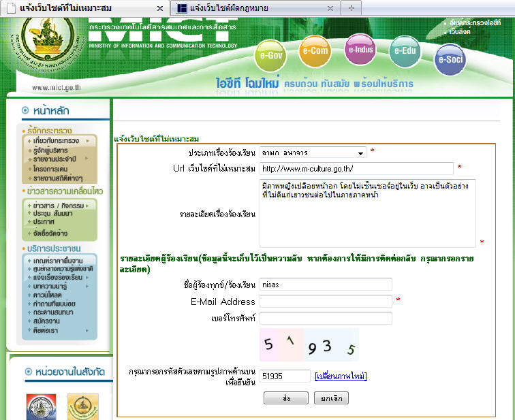Viewport: 515px width, 420px height.
Task: Click the www.mict.go.th address text
Action: coord(57,88)
